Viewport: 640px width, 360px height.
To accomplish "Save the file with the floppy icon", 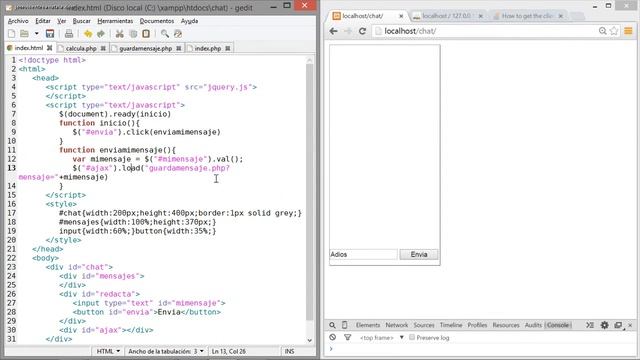I will 50,34.
